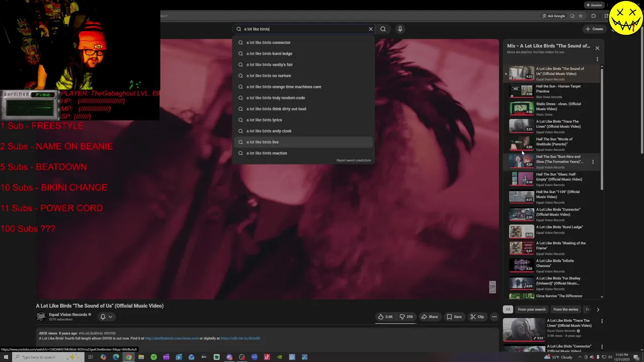
Task: Click the magnifier search button beside the search box
Action: [383, 29]
